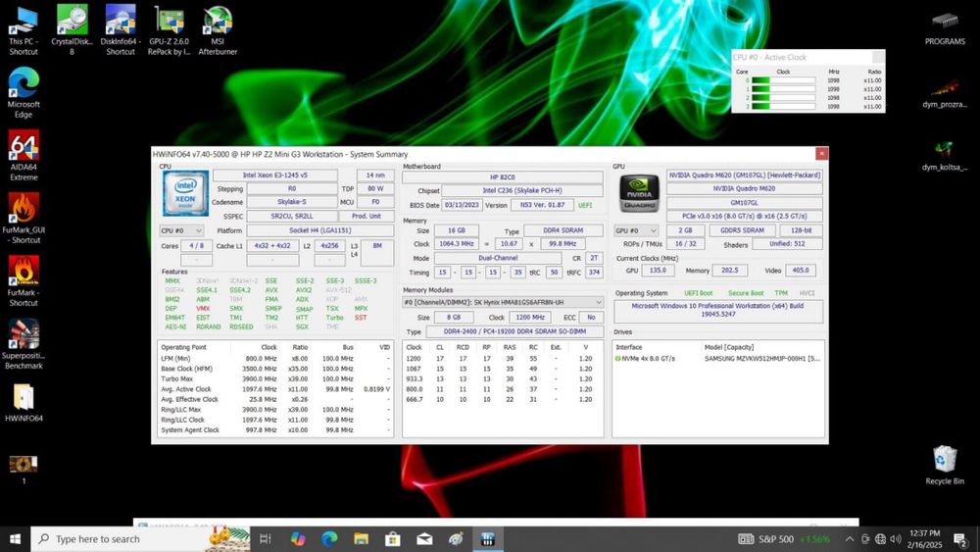Click Core 1 clock bar in Active Clock

pyautogui.click(x=783, y=89)
